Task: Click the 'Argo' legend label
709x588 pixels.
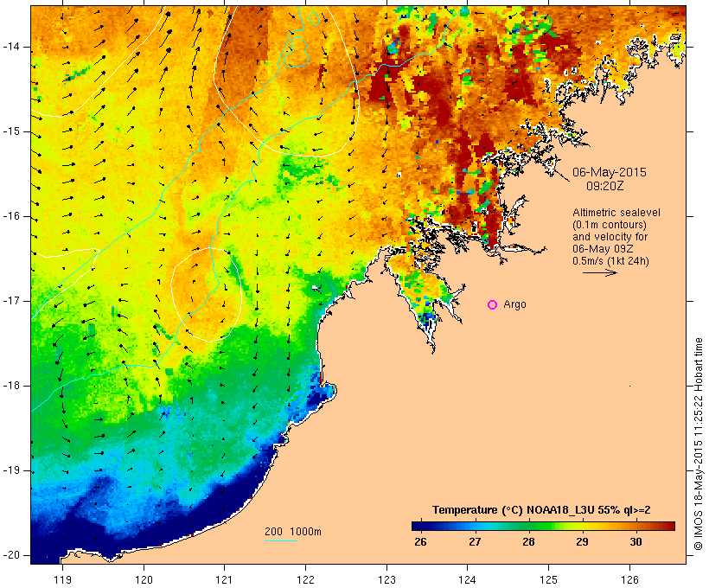Action: [x=515, y=304]
